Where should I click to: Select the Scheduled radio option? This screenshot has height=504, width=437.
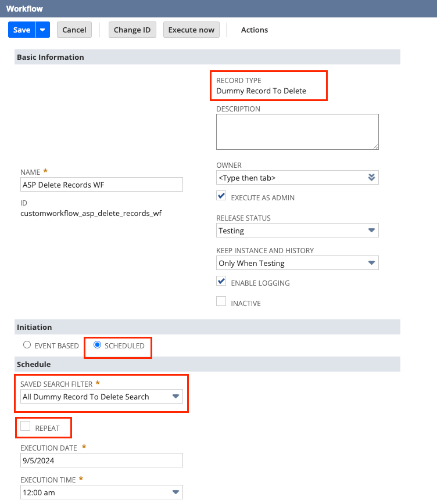click(x=98, y=345)
